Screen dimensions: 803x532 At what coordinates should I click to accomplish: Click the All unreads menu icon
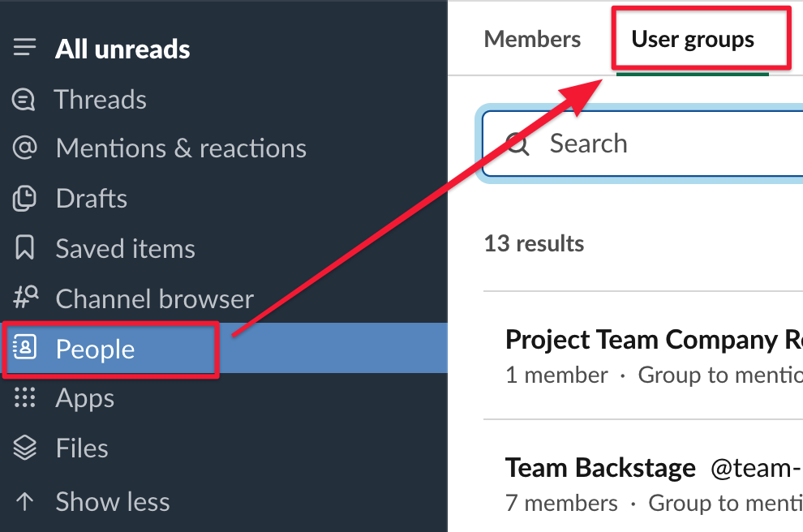pos(25,49)
